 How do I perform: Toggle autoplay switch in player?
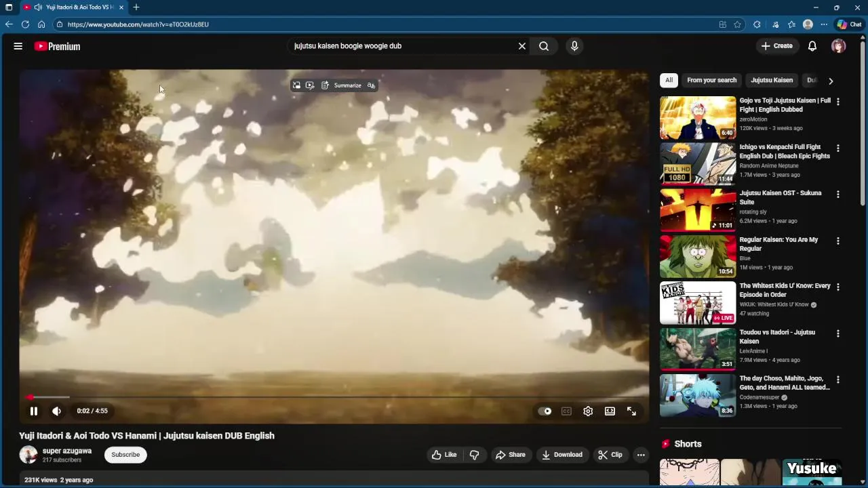(x=545, y=411)
